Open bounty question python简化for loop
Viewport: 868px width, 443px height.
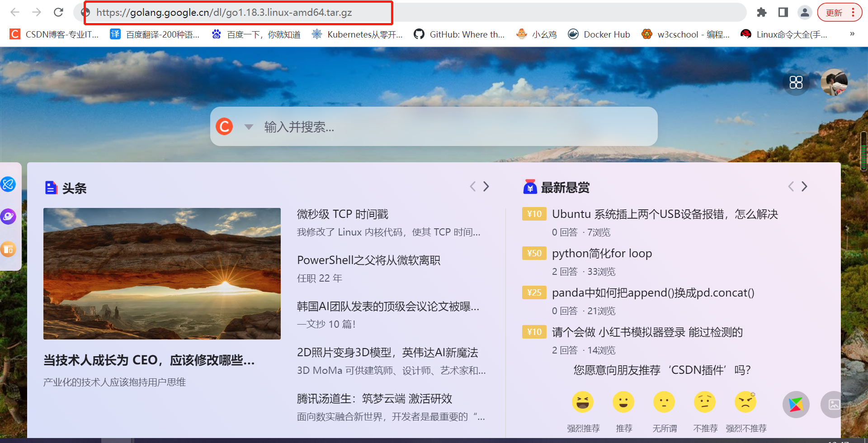pos(602,254)
